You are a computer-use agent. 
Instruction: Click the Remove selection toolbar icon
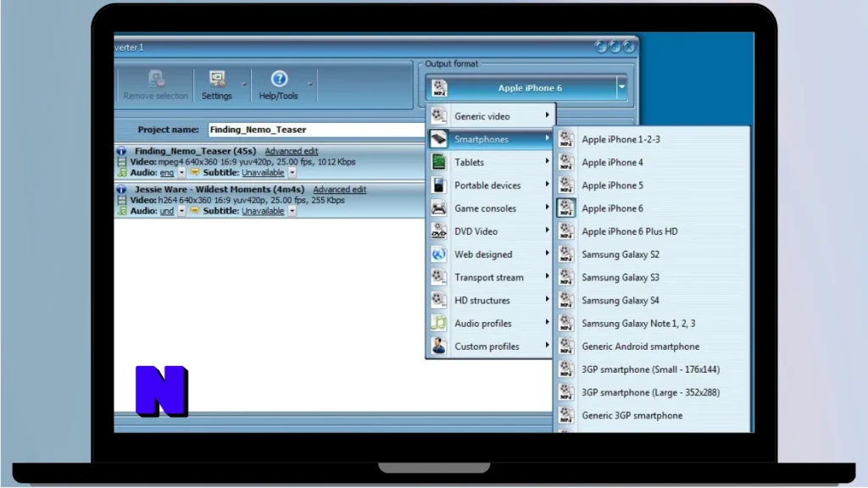[156, 79]
